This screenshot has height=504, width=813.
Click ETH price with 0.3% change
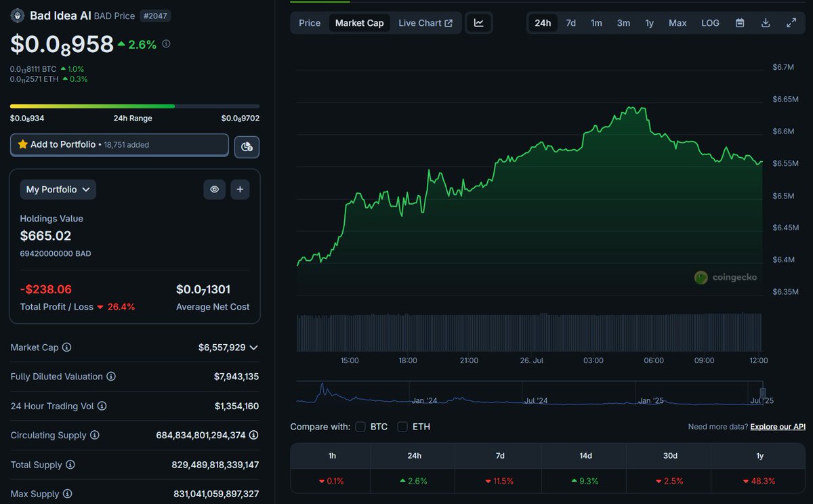49,79
